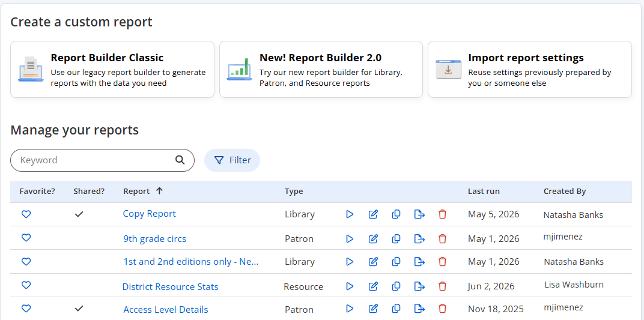The width and height of the screenshot is (644, 320).
Task: Click the Manage your reports heading
Action: tap(74, 130)
